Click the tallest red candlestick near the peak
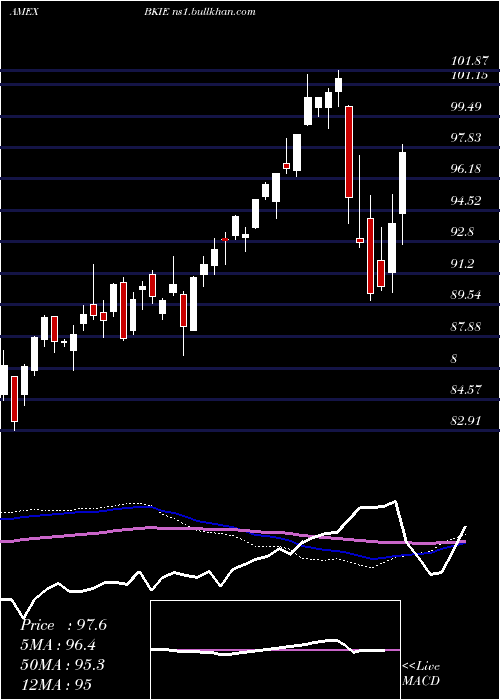The width and height of the screenshot is (500, 700). (349, 152)
